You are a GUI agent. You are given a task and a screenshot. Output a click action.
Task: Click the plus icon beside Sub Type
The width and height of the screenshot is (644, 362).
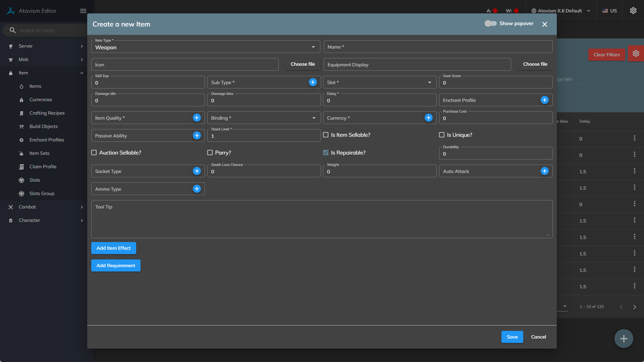[x=313, y=82]
